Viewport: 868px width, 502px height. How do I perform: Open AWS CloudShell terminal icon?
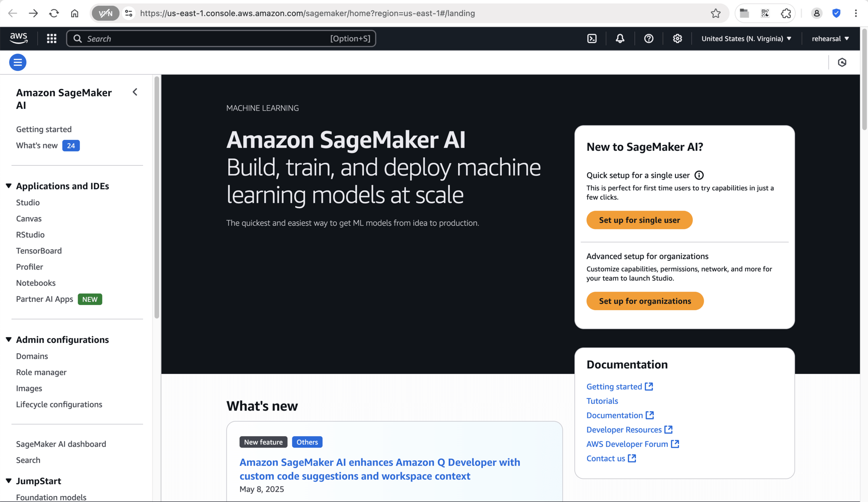click(592, 39)
